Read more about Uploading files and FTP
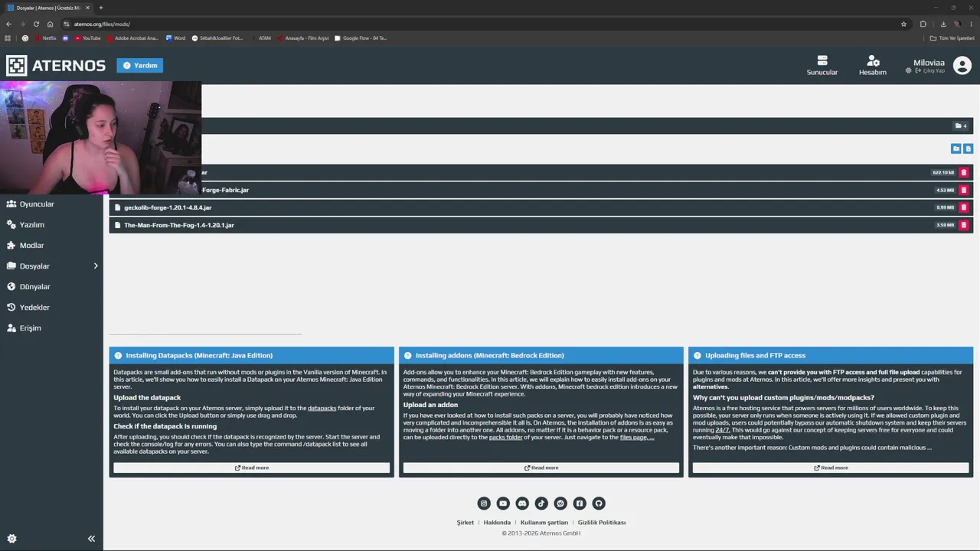The image size is (980, 551). click(831, 468)
